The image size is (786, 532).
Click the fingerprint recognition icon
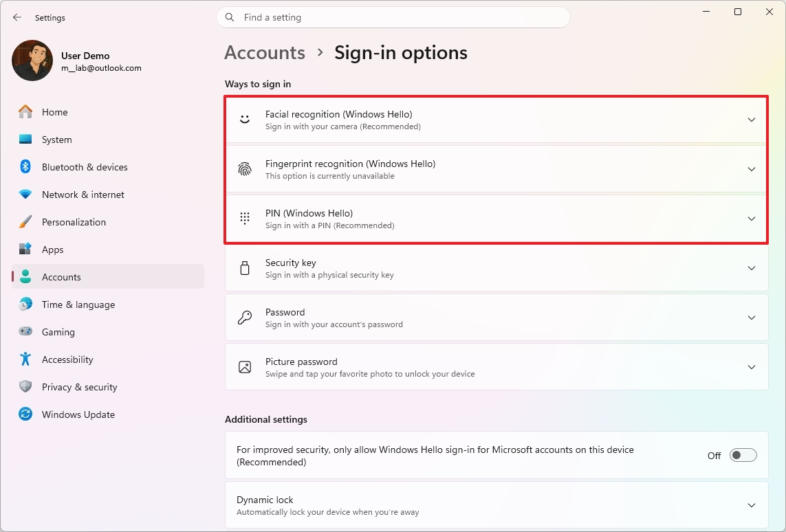pos(244,168)
